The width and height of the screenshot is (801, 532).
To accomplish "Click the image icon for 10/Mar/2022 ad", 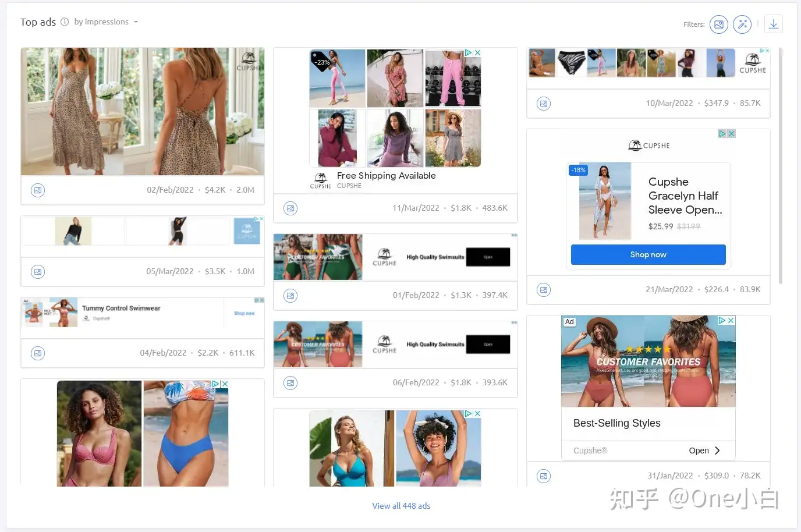I will point(544,104).
